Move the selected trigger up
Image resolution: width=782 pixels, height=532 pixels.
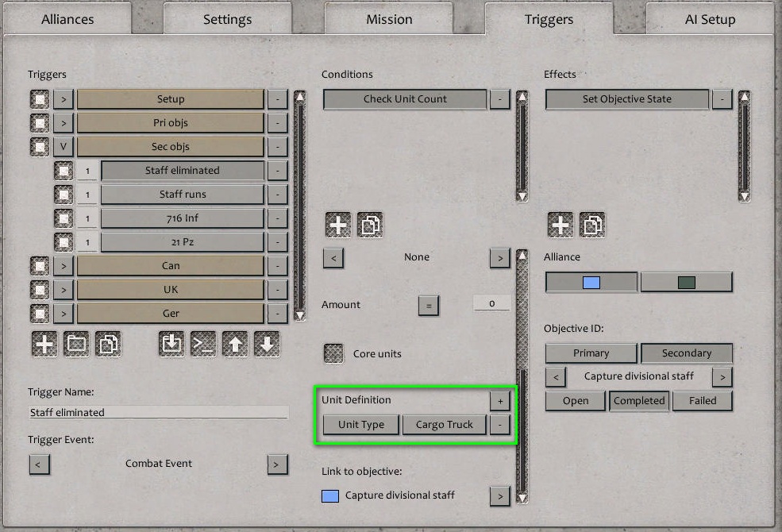(x=235, y=344)
